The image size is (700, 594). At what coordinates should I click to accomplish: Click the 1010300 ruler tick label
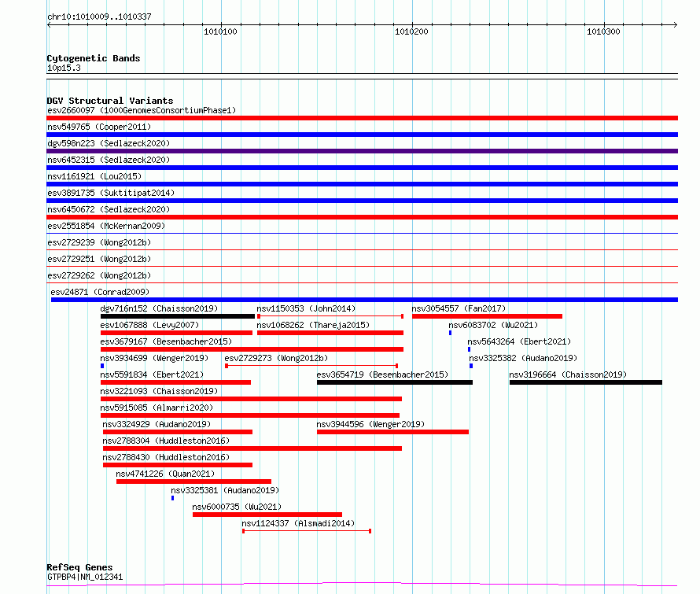point(603,31)
